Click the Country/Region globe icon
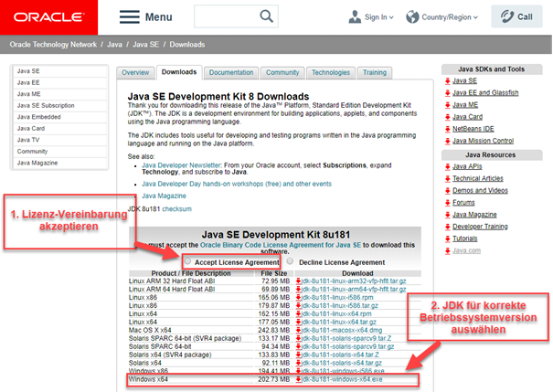The width and height of the screenshot is (553, 392). coord(412,17)
